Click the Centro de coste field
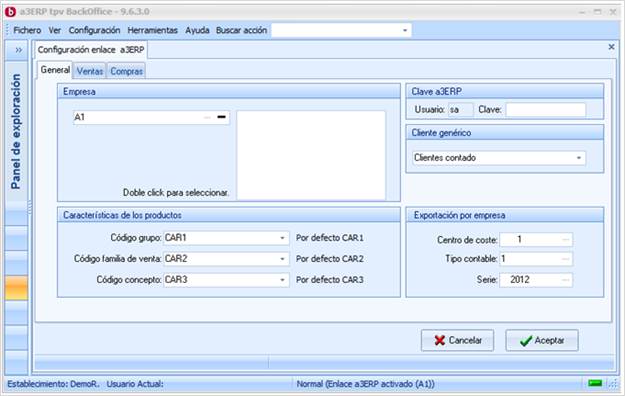The image size is (625, 396). 536,240
